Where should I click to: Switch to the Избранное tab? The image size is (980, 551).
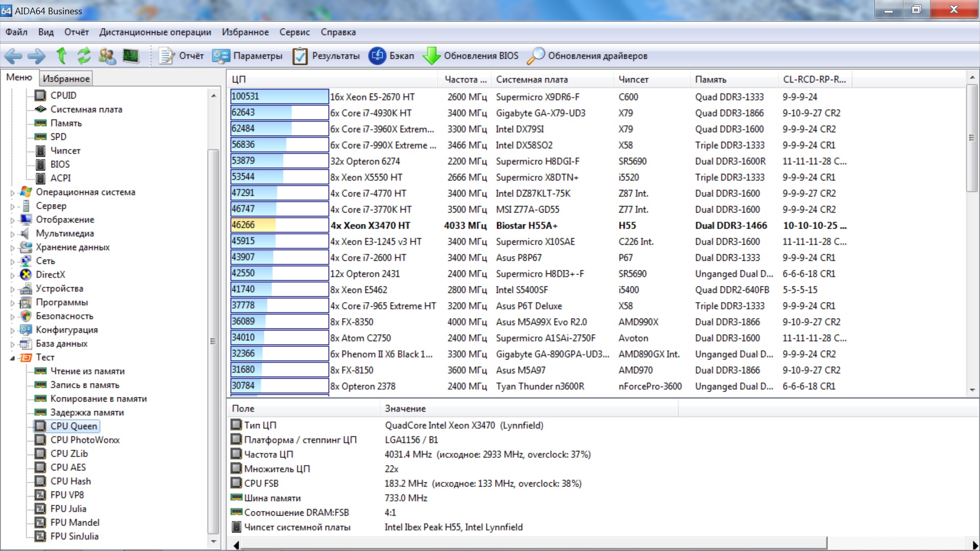[x=66, y=79]
